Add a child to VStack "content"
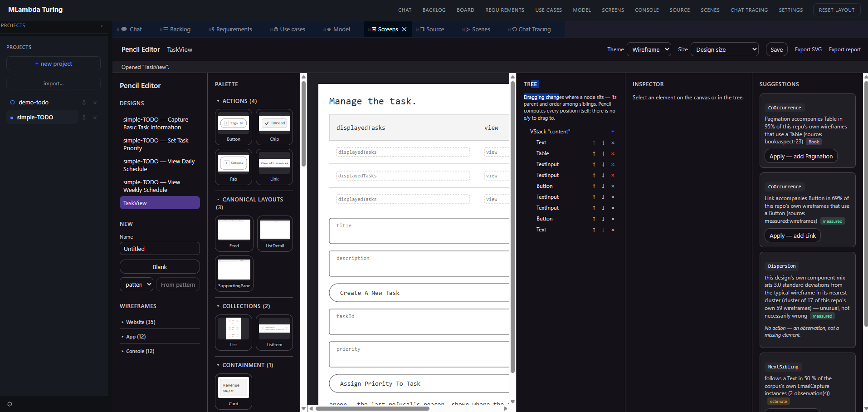This screenshot has height=412, width=868. pyautogui.click(x=613, y=132)
